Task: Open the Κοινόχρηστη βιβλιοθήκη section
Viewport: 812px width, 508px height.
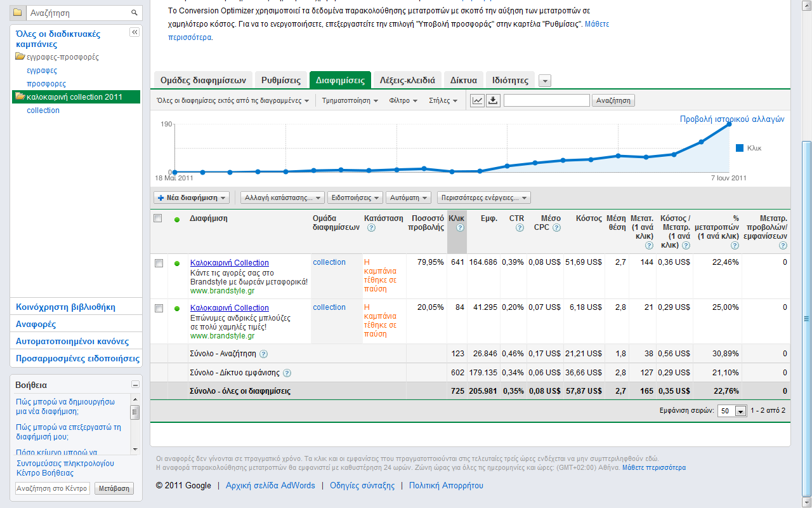Action: 65,307
